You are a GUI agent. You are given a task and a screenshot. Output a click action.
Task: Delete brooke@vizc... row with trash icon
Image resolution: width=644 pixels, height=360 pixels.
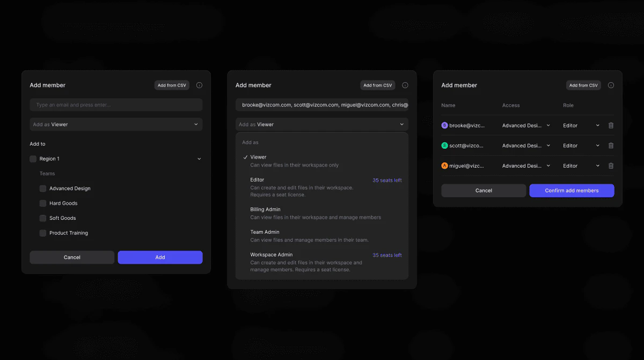(x=611, y=125)
